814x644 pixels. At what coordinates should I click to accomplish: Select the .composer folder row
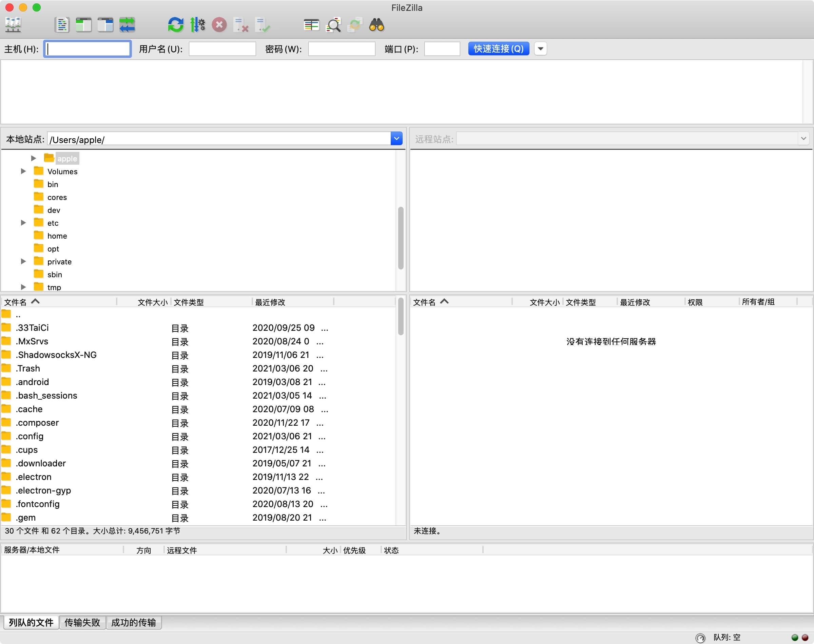198,423
